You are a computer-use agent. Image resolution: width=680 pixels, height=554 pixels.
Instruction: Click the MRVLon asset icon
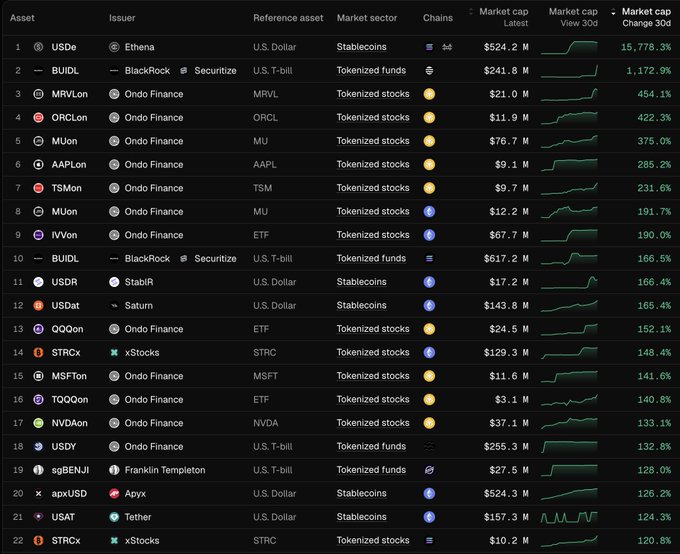click(x=38, y=94)
